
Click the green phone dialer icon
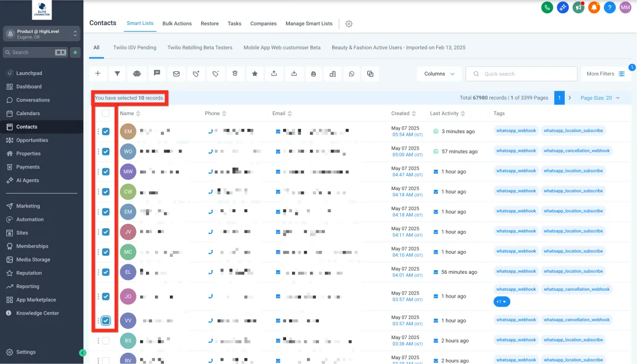pyautogui.click(x=547, y=7)
